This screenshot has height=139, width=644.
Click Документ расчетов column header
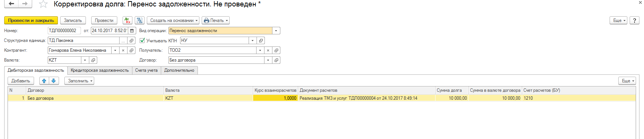(x=367, y=90)
